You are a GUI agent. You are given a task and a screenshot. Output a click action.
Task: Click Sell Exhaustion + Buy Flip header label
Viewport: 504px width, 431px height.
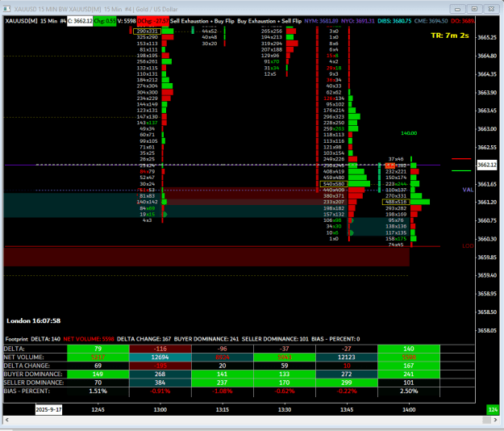202,21
